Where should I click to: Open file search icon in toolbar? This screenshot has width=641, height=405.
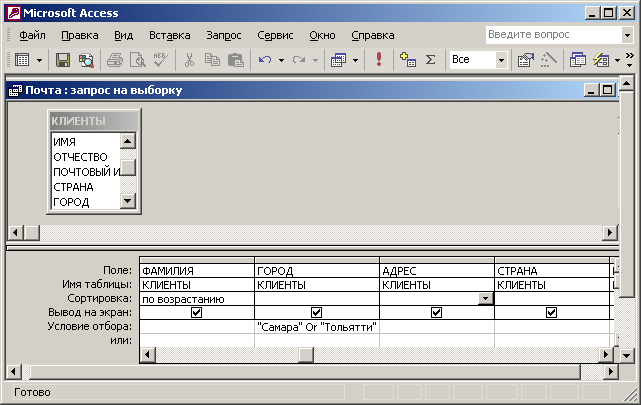(x=86, y=60)
